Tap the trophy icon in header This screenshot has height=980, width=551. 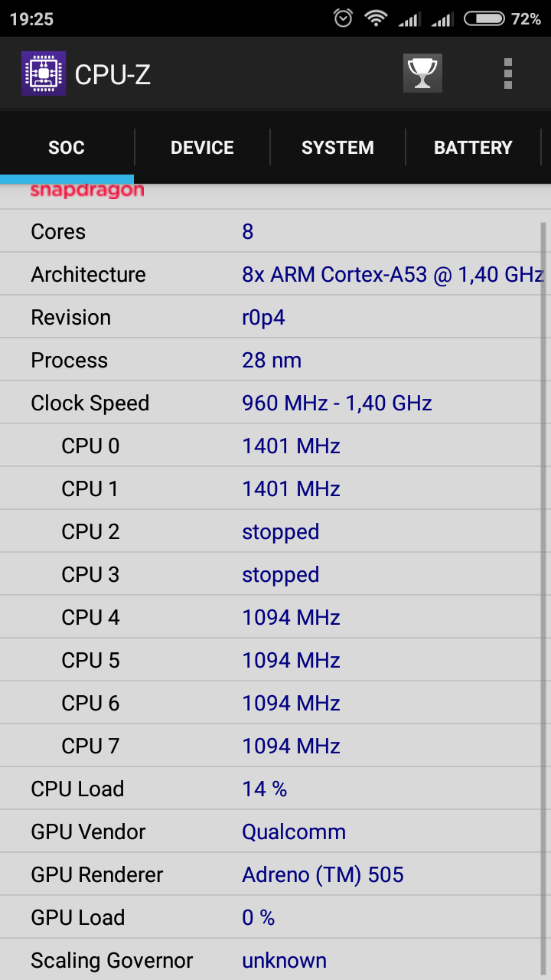click(x=422, y=73)
